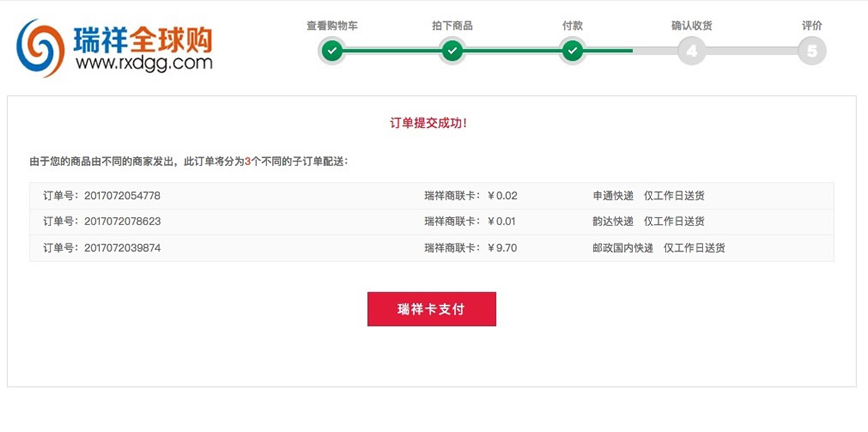Click the 瑞祥全球购 brand name text
The width and height of the screenshot is (868, 432).
pos(144,39)
